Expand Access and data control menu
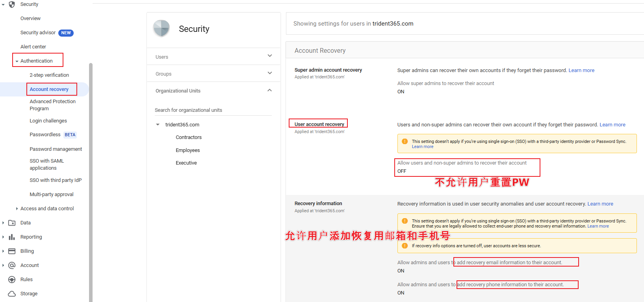The height and width of the screenshot is (302, 644). (17, 209)
